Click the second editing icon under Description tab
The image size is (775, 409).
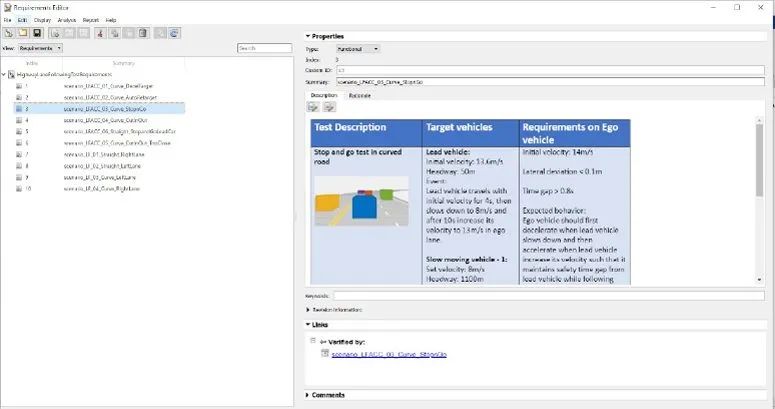329,107
